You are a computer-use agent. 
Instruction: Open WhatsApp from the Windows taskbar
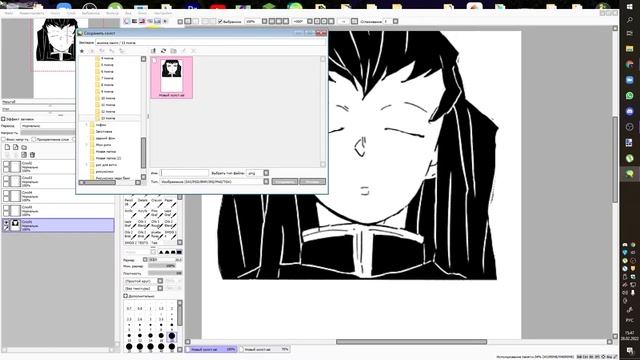[629, 96]
